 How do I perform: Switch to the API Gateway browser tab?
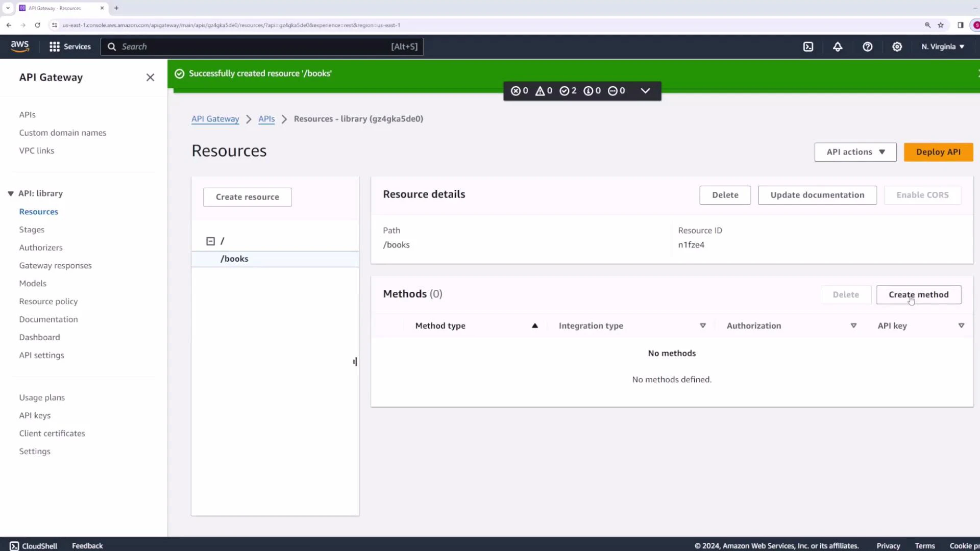56,8
